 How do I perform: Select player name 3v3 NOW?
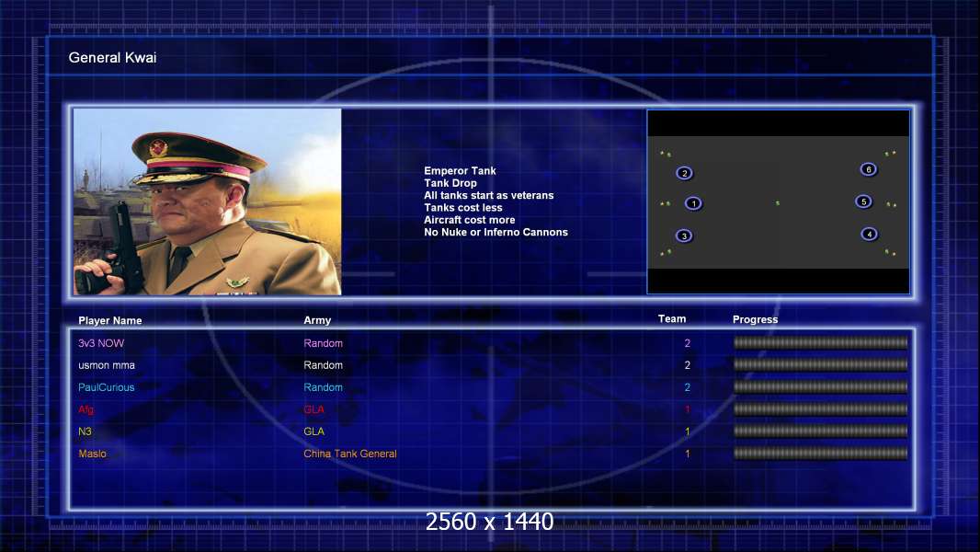tap(101, 343)
